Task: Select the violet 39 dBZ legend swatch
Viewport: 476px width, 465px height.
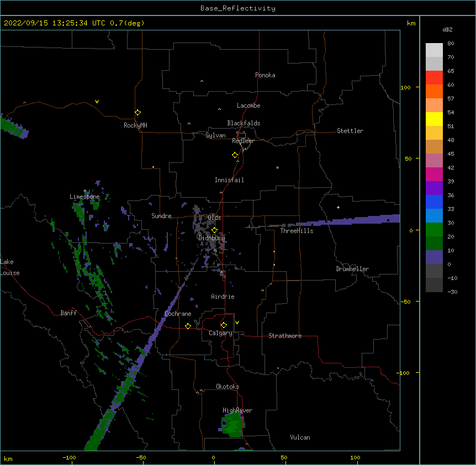Action: pyautogui.click(x=434, y=188)
